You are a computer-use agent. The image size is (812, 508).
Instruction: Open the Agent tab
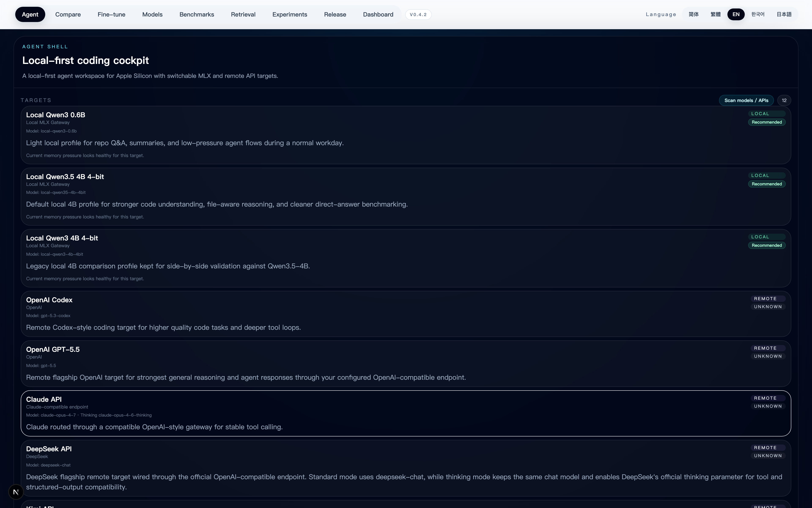coord(30,14)
